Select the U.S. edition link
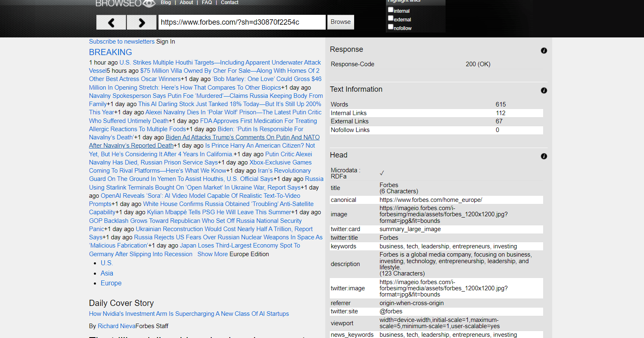 pyautogui.click(x=107, y=263)
